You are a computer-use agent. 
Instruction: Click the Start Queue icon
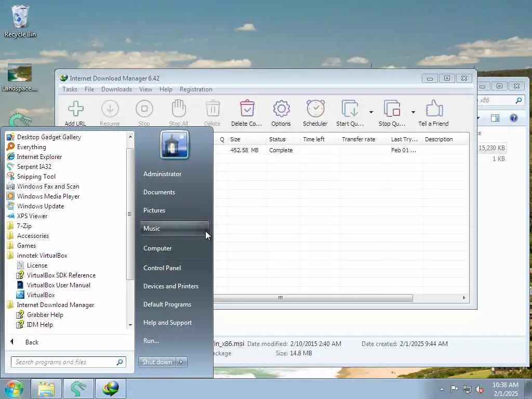(350, 109)
